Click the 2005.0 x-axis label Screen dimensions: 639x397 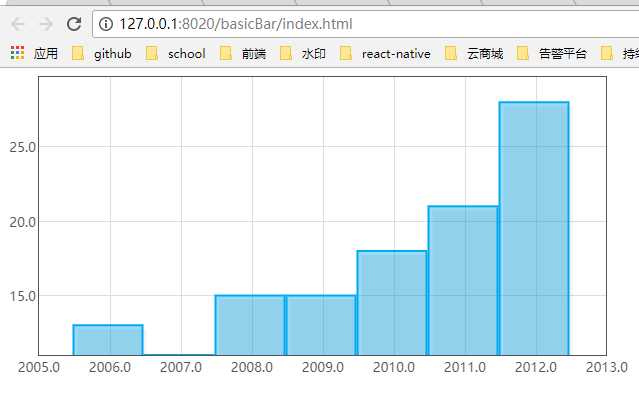39,367
